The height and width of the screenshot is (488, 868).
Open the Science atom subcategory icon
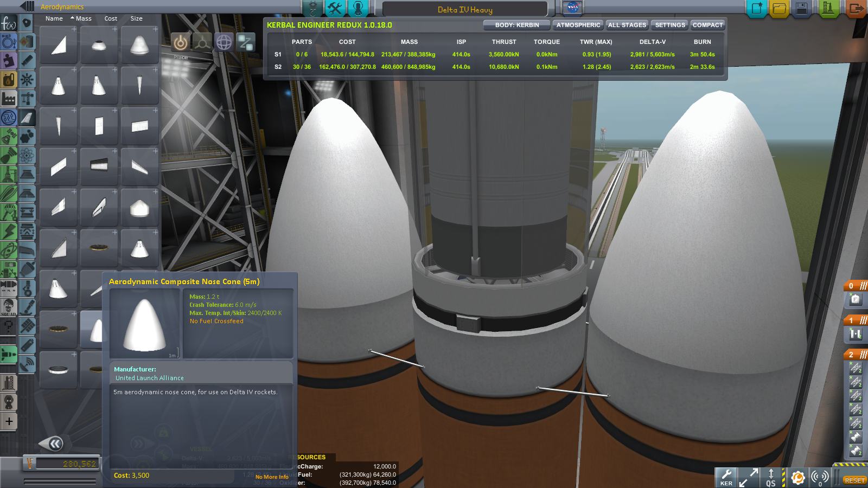(x=27, y=156)
